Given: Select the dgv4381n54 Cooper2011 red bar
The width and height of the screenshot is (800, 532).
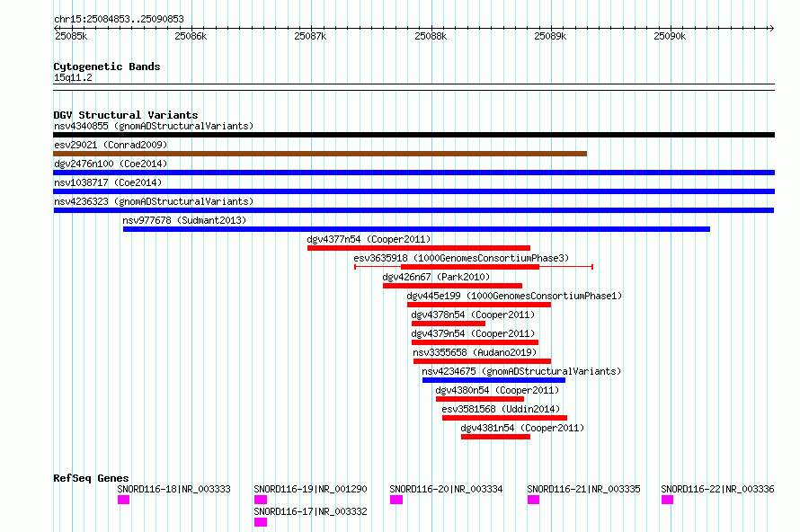Looking at the screenshot, I should click(495, 437).
